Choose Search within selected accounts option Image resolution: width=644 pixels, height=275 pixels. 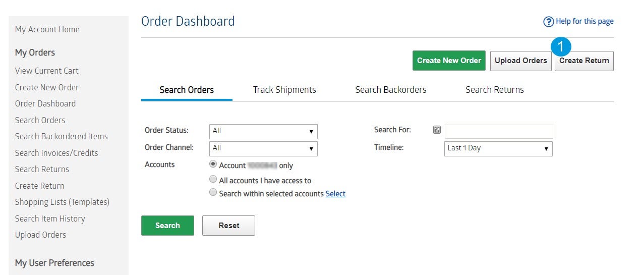coord(213,193)
